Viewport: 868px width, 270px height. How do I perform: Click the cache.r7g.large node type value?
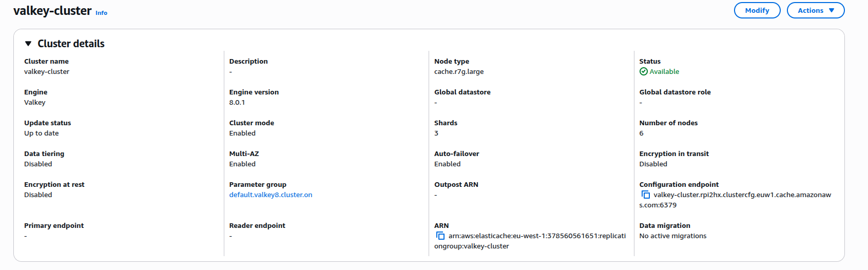coord(458,72)
